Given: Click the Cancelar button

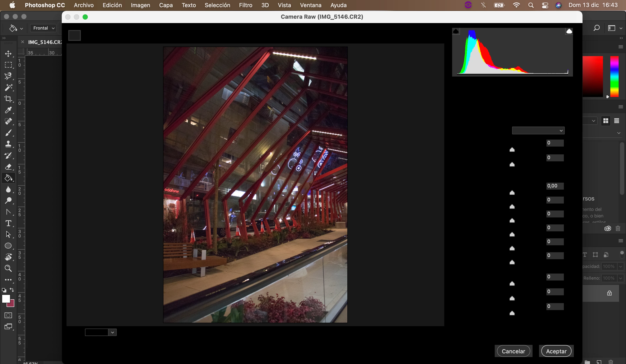Looking at the screenshot, I should point(513,351).
